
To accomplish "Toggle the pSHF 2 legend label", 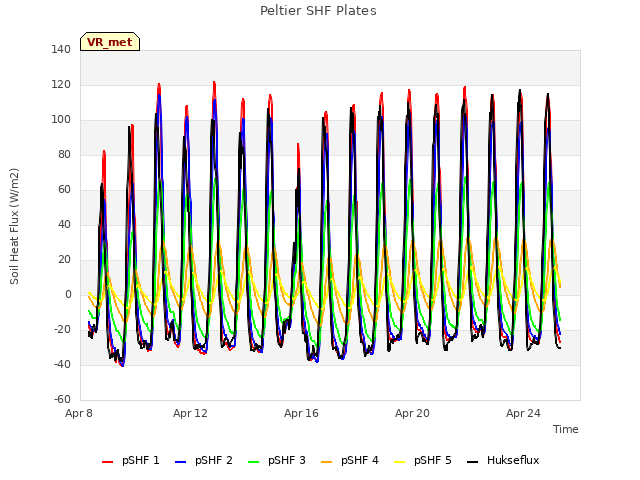I will [213, 460].
